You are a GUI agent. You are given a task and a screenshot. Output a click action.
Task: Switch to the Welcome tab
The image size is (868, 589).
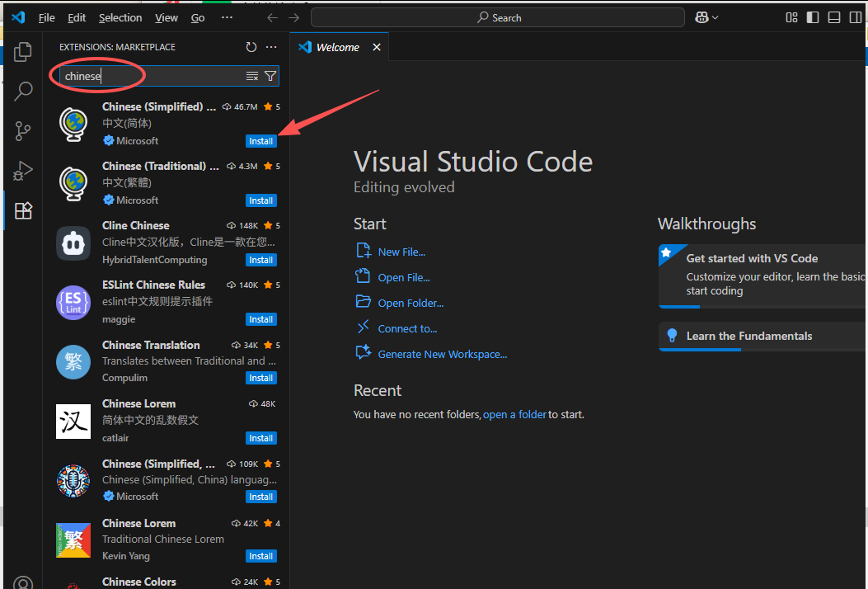click(337, 47)
